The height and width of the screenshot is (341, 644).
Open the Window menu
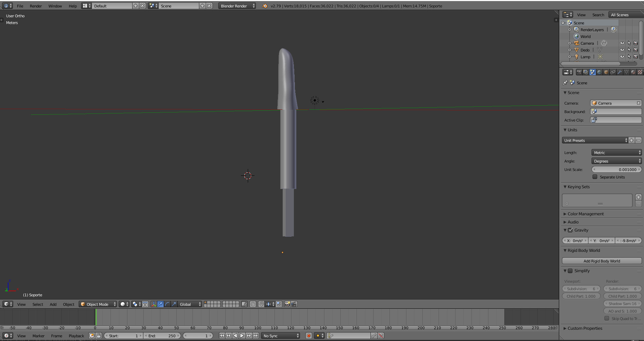point(55,6)
